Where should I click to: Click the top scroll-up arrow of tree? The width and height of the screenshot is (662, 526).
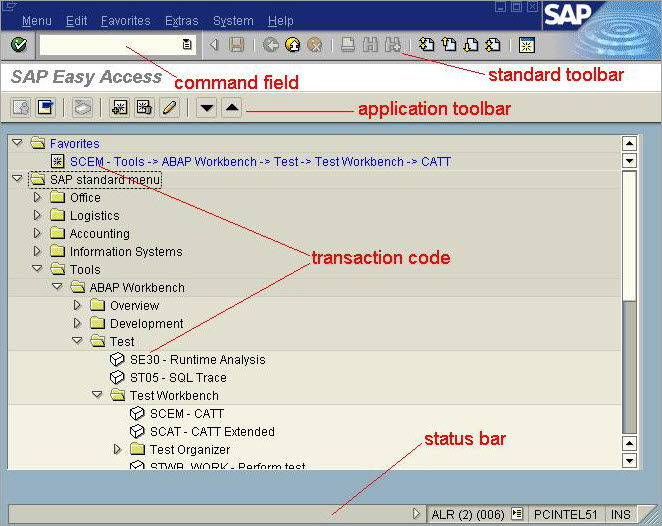point(629,144)
